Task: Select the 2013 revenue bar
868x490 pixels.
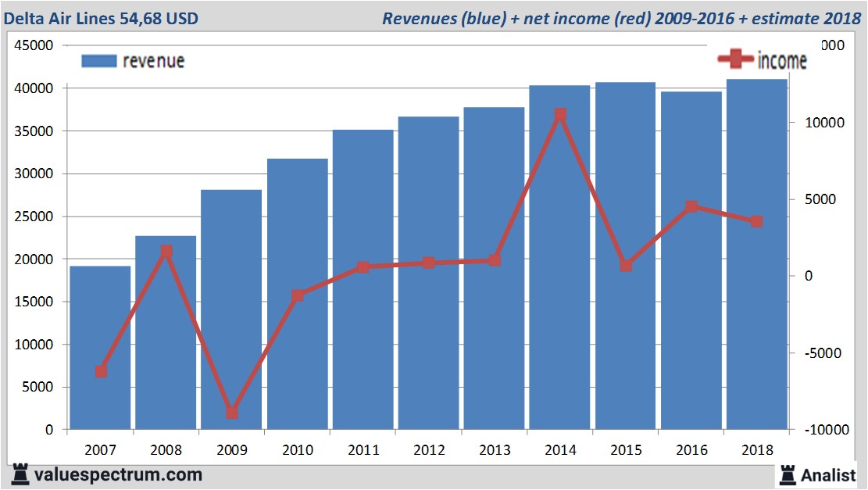Action: (x=495, y=268)
